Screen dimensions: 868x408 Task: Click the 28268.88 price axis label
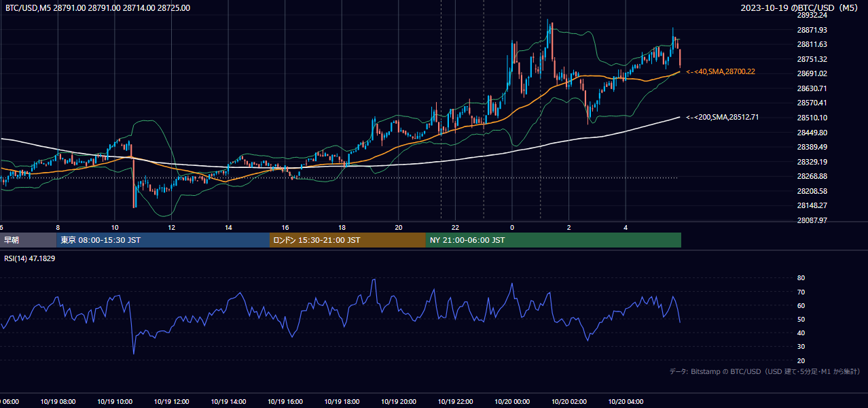pyautogui.click(x=812, y=176)
